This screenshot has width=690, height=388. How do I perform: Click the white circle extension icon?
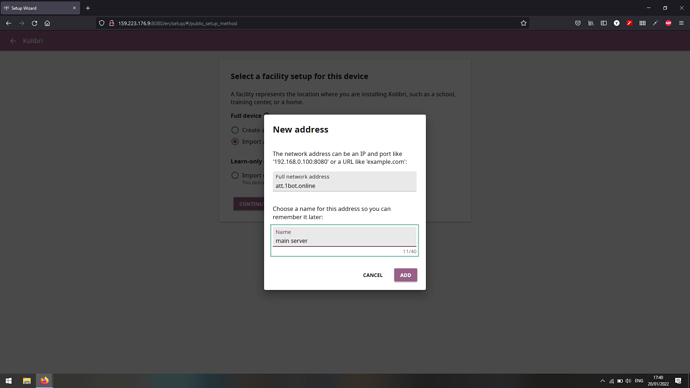click(617, 23)
